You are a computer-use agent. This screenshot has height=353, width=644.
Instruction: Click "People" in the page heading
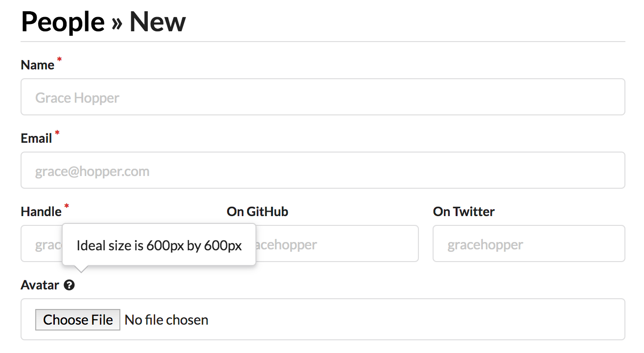point(63,22)
